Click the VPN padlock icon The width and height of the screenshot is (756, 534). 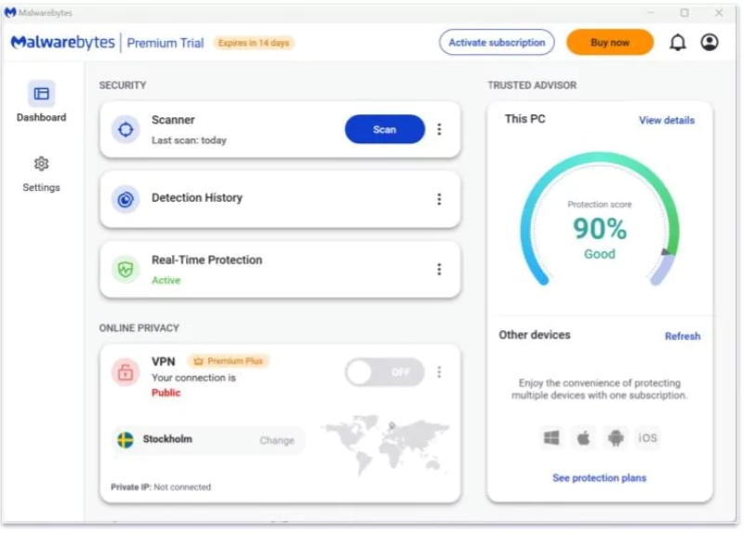click(126, 372)
